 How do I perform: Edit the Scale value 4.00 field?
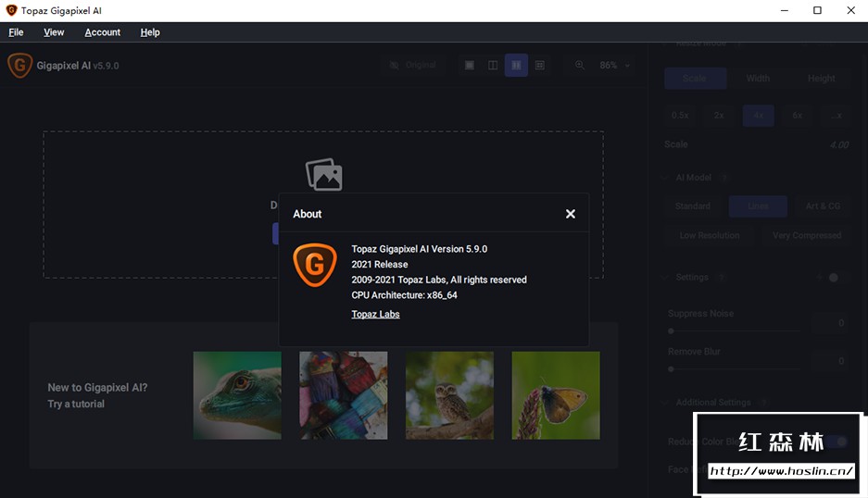(x=838, y=145)
